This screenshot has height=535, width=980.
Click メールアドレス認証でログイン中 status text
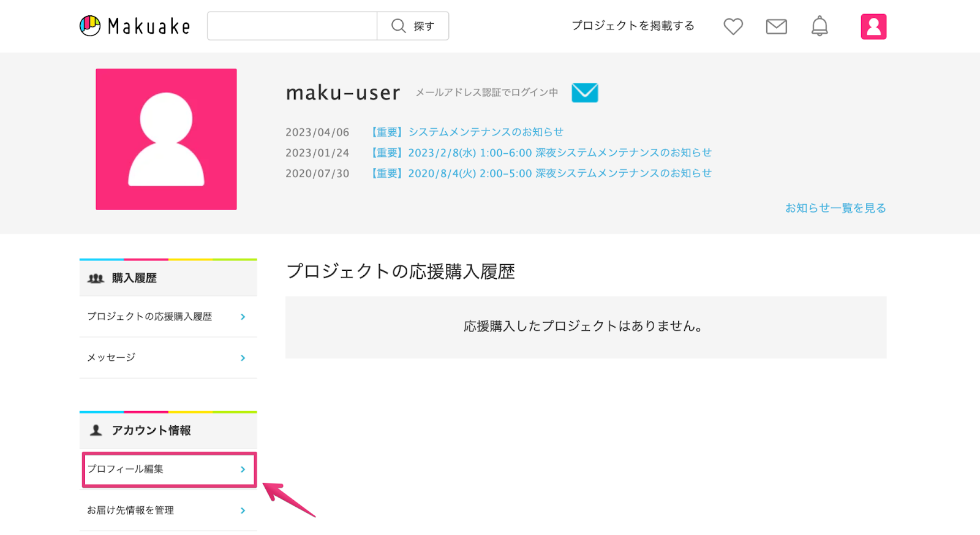tap(487, 93)
